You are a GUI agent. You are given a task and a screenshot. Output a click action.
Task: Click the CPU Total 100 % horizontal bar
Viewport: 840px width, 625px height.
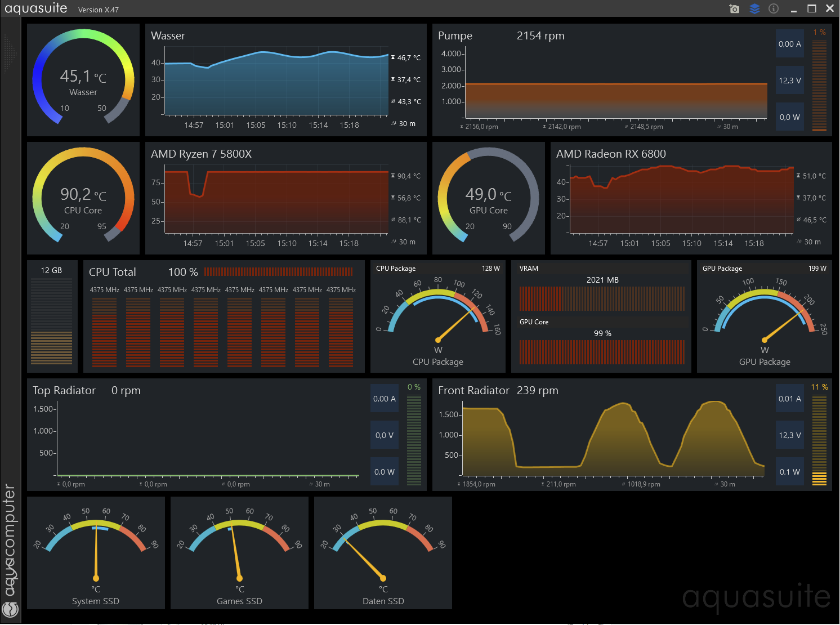click(279, 272)
